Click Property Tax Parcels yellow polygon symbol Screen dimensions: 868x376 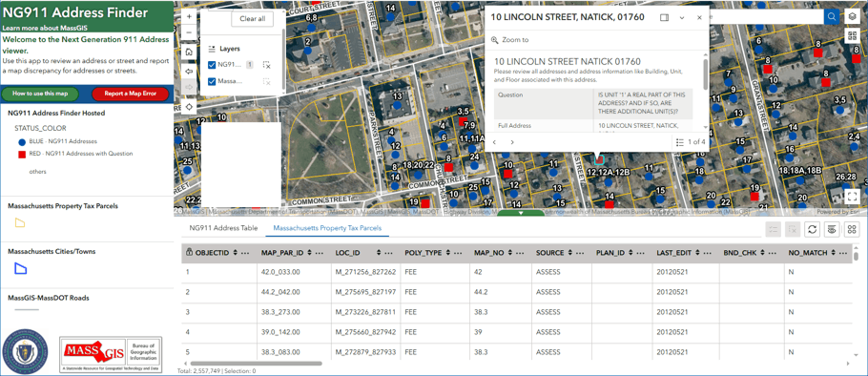coord(20,223)
